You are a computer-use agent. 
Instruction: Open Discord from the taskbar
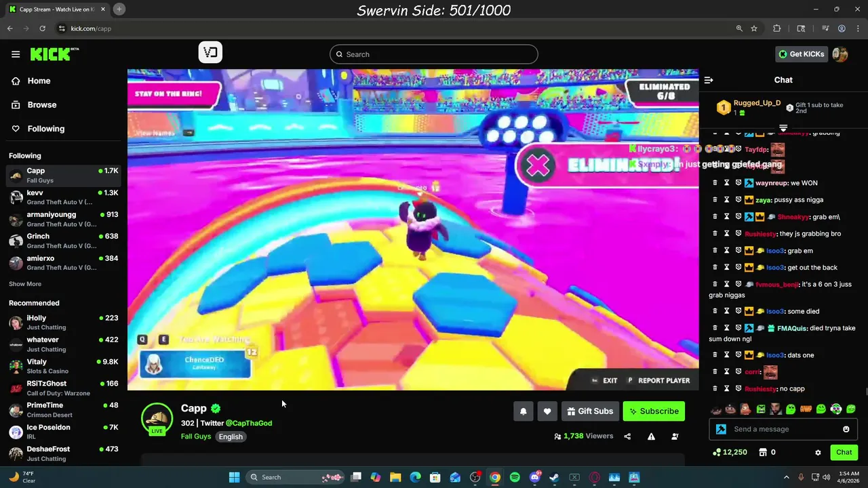coord(535,477)
